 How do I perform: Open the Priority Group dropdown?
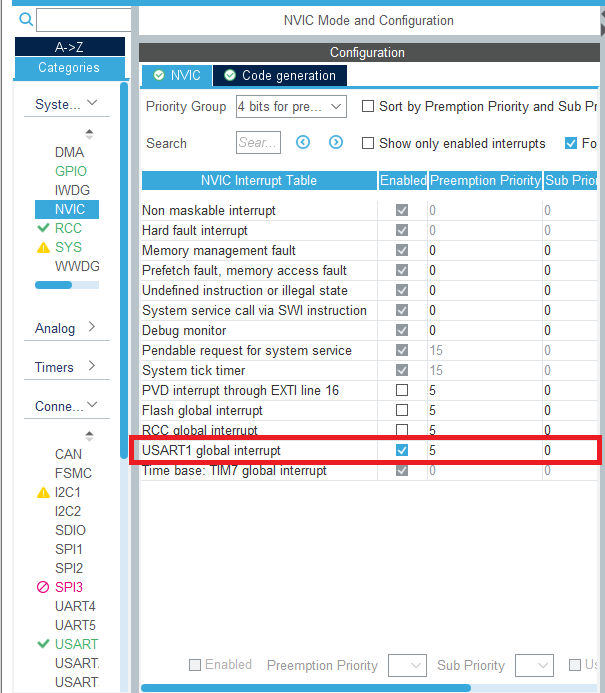coord(291,107)
